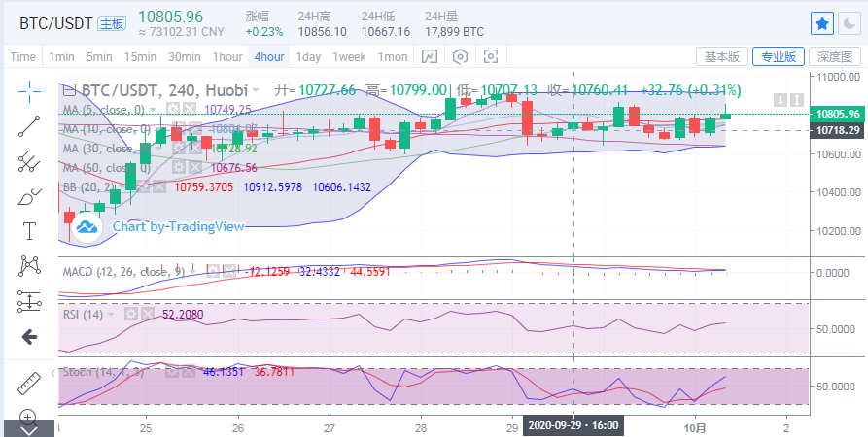The height and width of the screenshot is (437, 868).
Task: Expand more tools with bottom chevron
Action: pos(29,430)
